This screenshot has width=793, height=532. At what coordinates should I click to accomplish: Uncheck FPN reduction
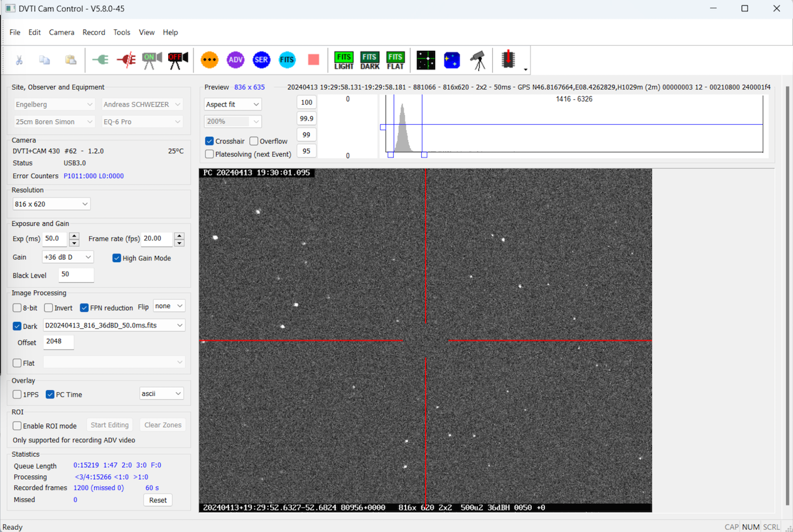(84, 308)
